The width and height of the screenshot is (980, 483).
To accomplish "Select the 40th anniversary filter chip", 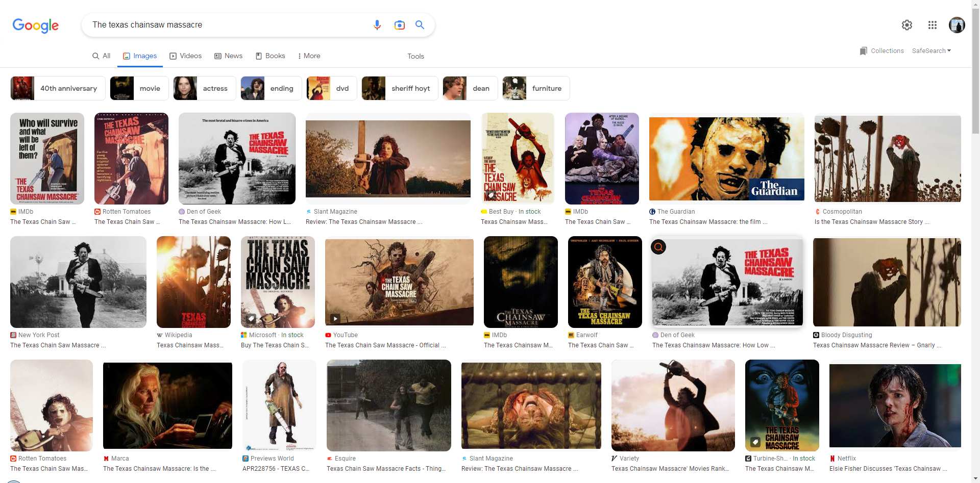I will pyautogui.click(x=58, y=88).
